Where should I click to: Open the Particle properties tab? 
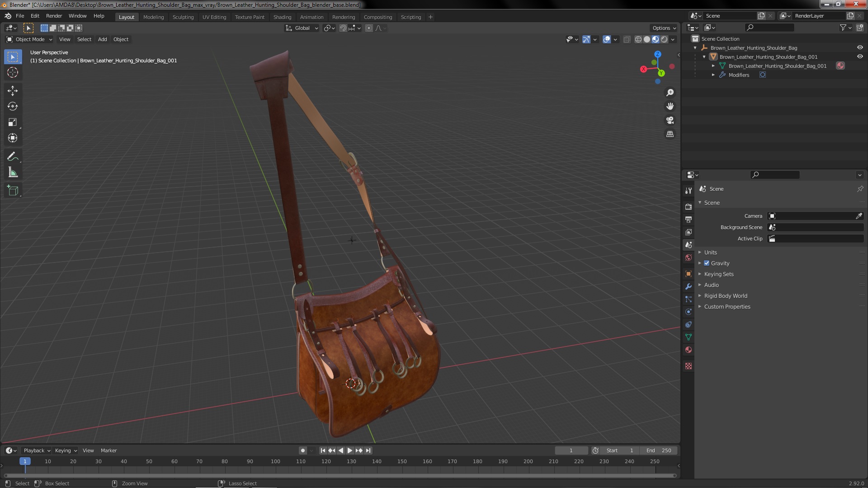[x=689, y=299]
